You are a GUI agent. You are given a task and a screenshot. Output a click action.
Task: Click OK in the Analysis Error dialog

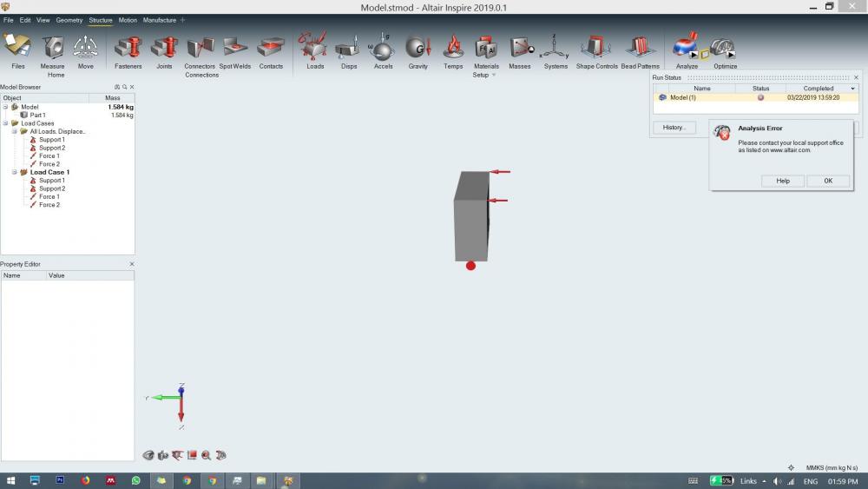click(x=828, y=181)
